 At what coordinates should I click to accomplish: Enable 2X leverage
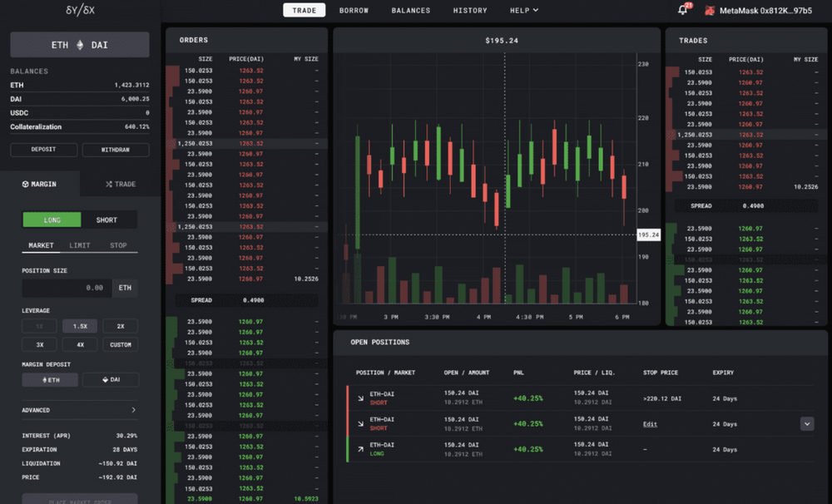[x=120, y=325]
